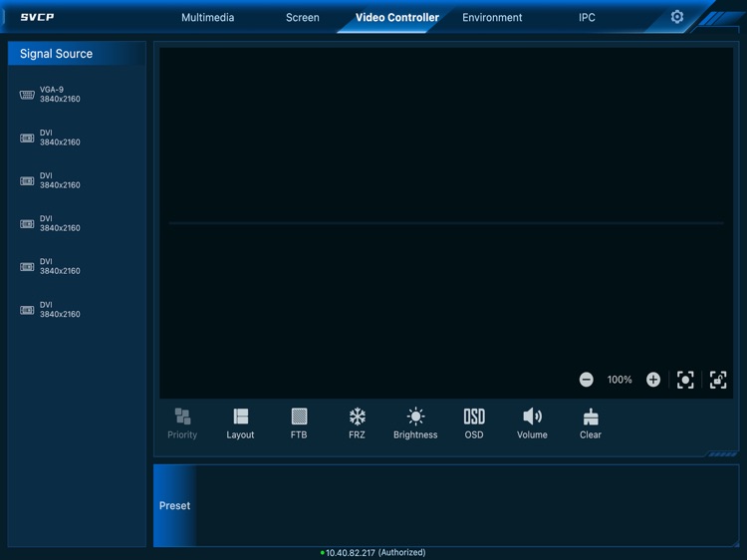The image size is (747, 560).
Task: Click the last DVI connector icon
Action: pos(27,310)
